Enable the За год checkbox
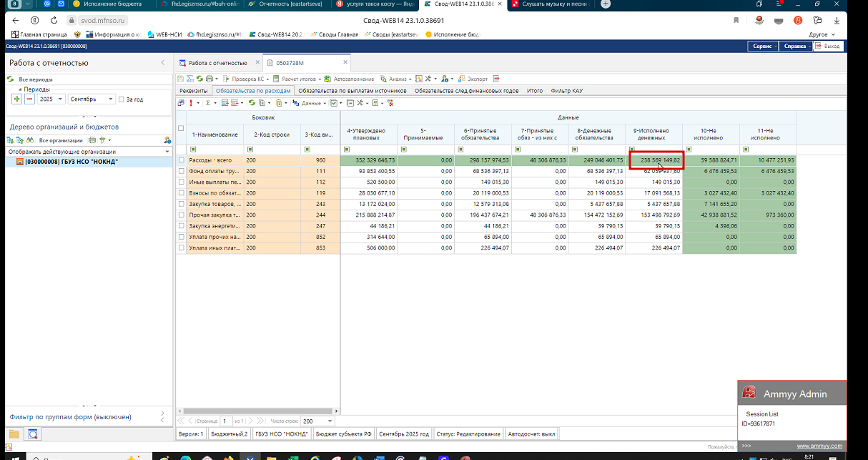The height and width of the screenshot is (460, 868). click(x=122, y=99)
